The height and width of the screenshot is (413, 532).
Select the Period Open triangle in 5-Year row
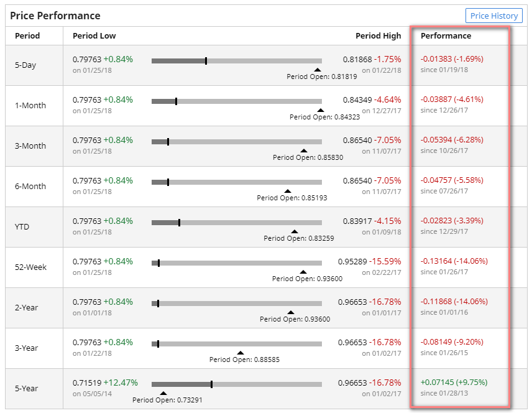[x=163, y=393]
